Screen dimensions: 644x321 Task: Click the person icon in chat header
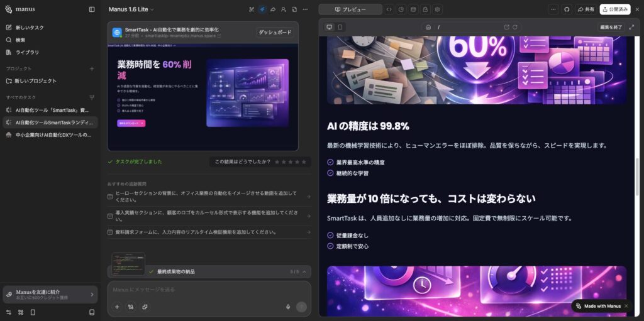point(284,9)
